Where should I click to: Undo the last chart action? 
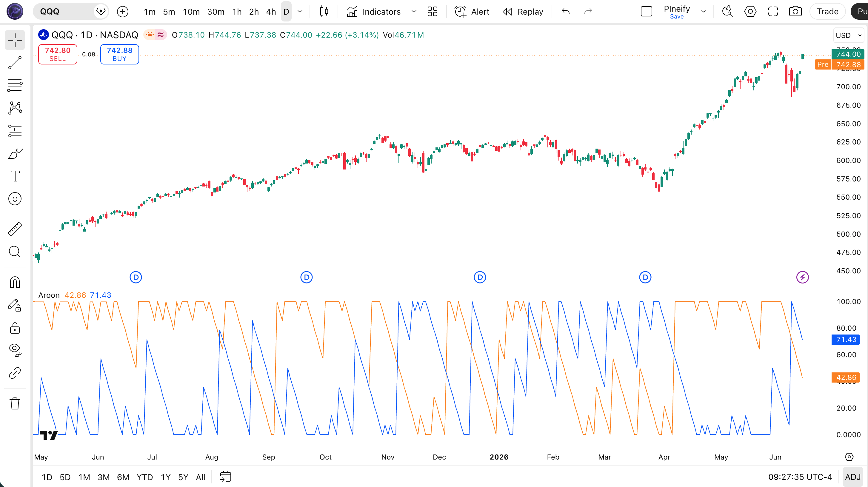pyautogui.click(x=566, y=12)
